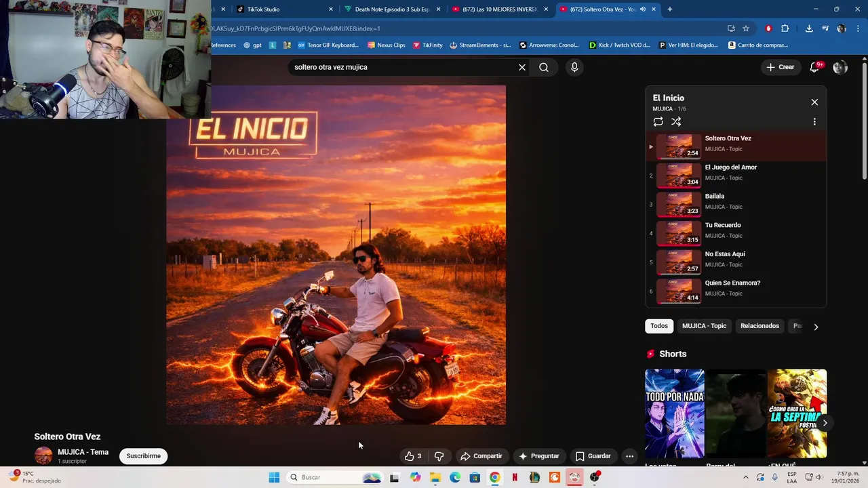Click Compartir to share the video
The image size is (868, 488).
coord(481,456)
